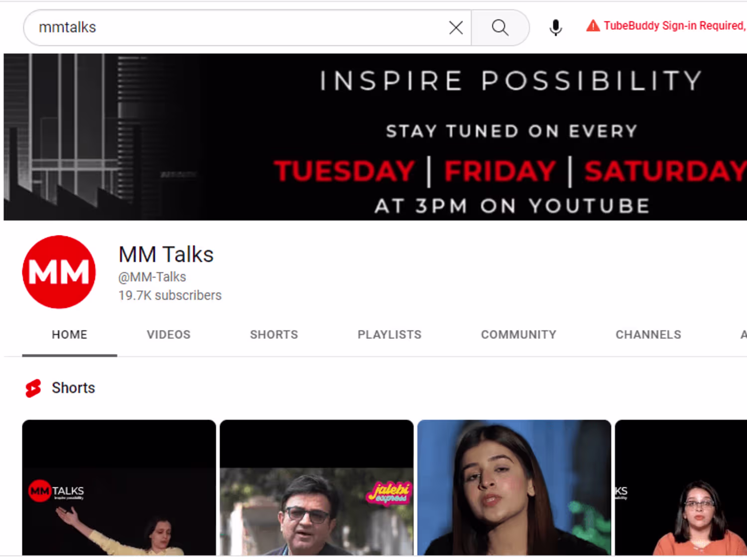Open the Jalebi Express short thumbnail
The image size is (747, 560).
pyautogui.click(x=317, y=488)
